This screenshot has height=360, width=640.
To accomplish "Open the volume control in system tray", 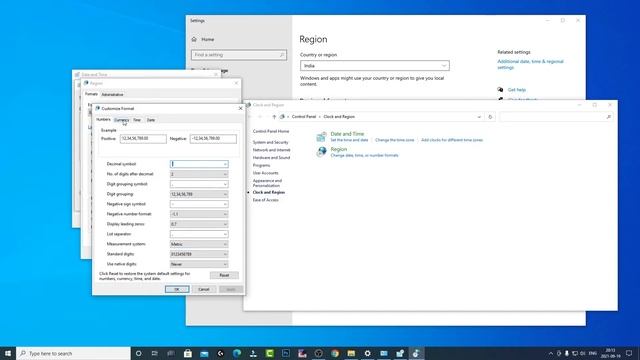I will [582, 353].
